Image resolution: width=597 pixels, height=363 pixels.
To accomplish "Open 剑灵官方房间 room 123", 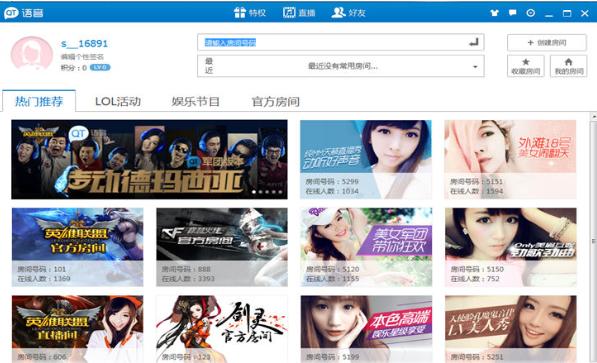I will [x=222, y=329].
